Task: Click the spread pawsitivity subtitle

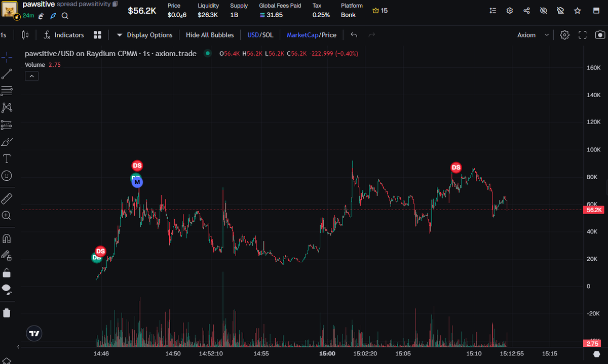Action: click(x=84, y=4)
